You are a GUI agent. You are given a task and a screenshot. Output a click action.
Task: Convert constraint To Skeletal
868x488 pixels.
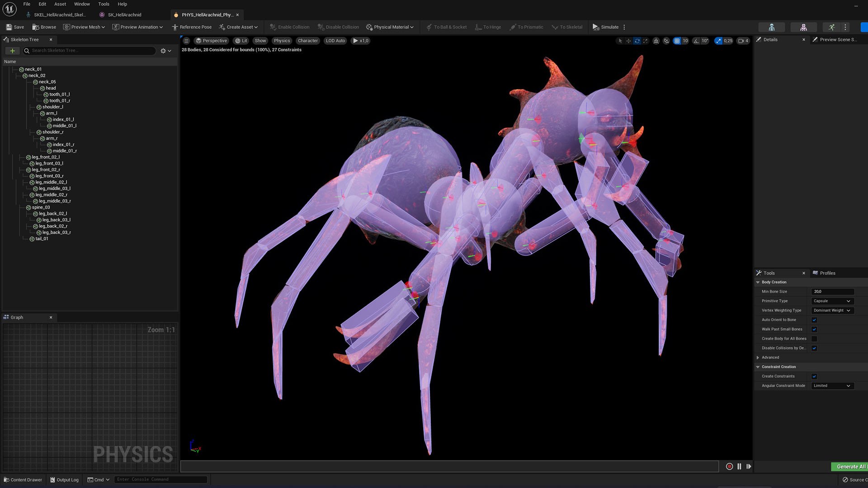pyautogui.click(x=567, y=27)
